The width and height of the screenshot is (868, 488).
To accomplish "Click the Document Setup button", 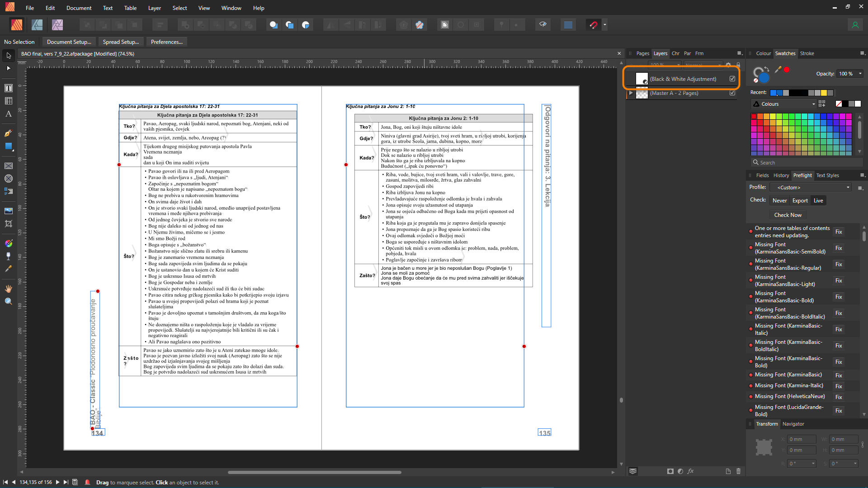I will coord(69,42).
